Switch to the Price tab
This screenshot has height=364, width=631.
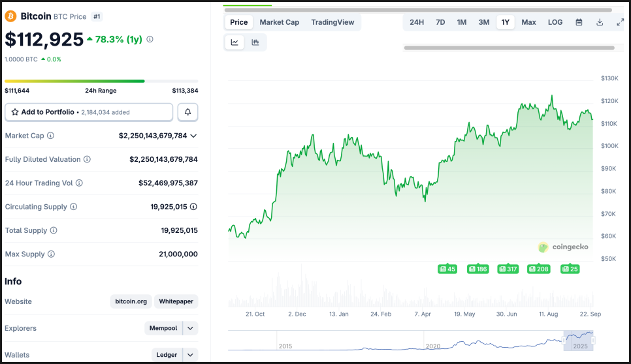pyautogui.click(x=238, y=22)
